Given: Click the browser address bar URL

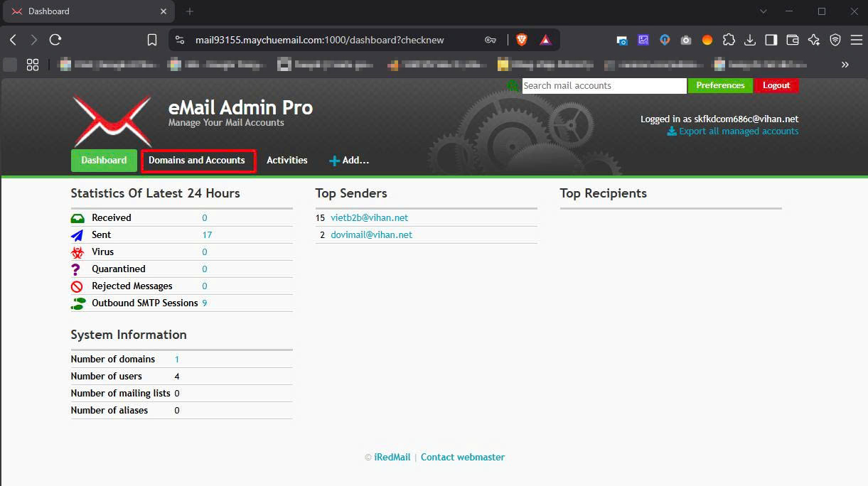Looking at the screenshot, I should point(319,40).
